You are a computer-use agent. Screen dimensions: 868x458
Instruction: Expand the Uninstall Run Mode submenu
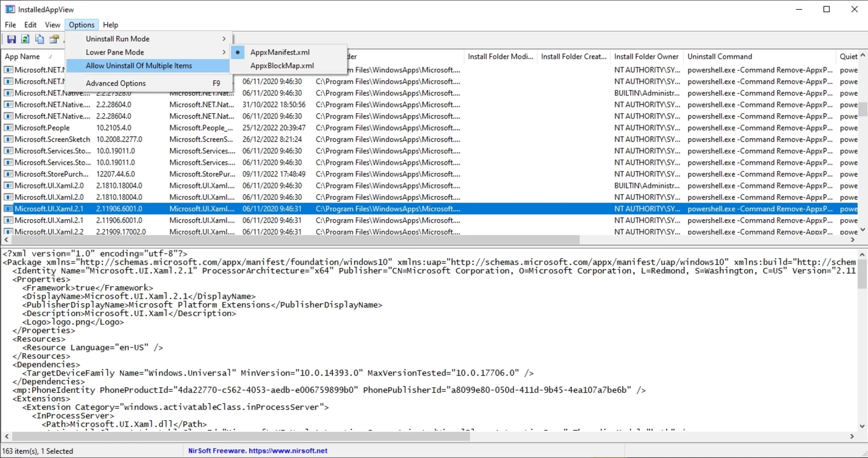pos(148,39)
